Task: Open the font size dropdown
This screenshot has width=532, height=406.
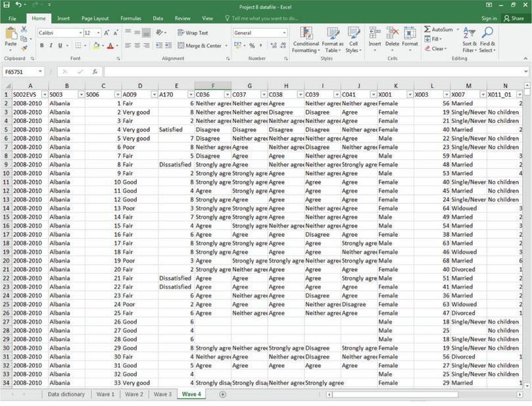Action: point(99,33)
